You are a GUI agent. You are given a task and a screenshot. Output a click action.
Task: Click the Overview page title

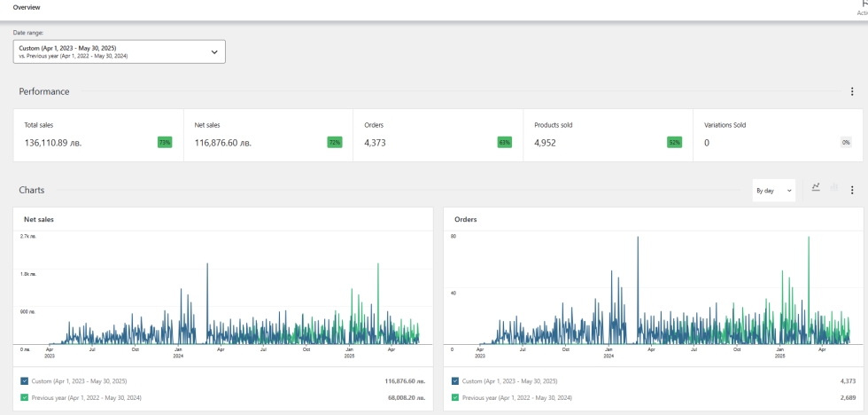[27, 7]
